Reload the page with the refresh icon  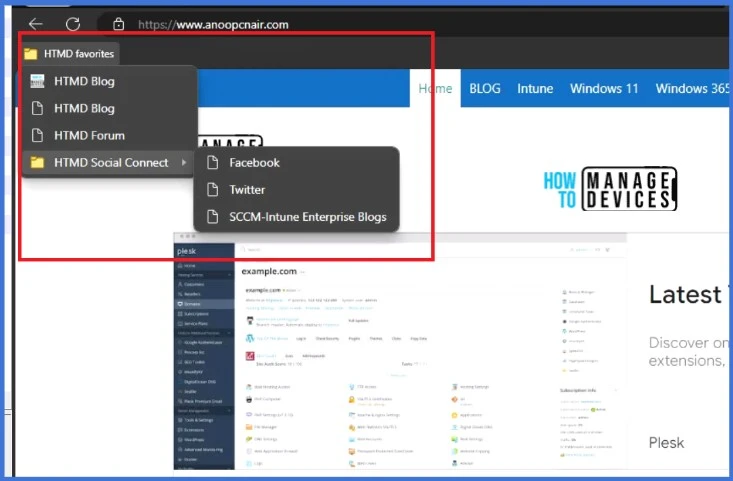click(73, 24)
